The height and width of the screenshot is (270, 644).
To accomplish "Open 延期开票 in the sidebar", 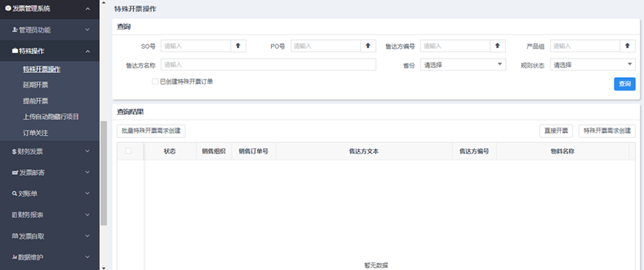I will (36, 85).
